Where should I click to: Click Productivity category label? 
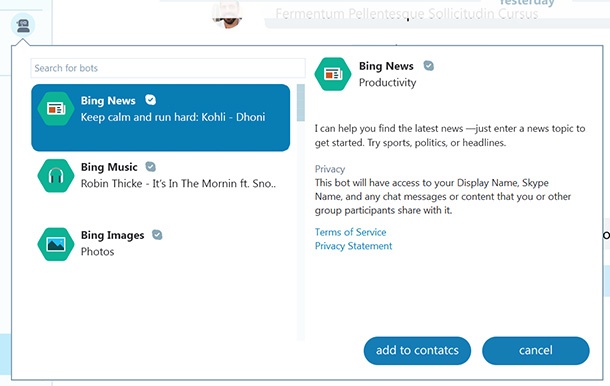tap(387, 82)
